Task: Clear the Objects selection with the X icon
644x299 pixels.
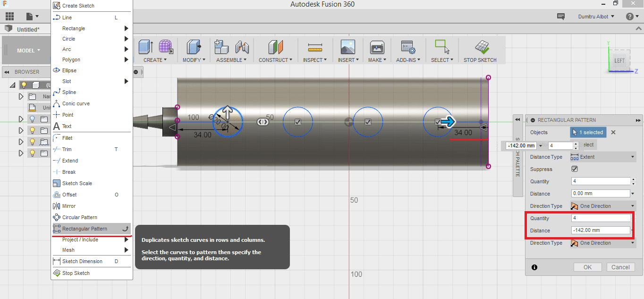Action: click(x=613, y=132)
